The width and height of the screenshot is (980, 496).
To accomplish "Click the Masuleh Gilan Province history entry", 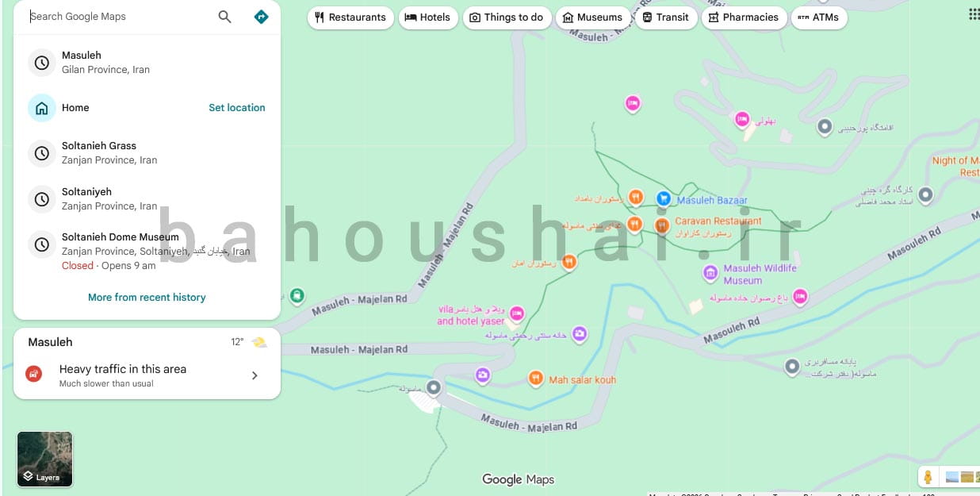I will point(147,63).
